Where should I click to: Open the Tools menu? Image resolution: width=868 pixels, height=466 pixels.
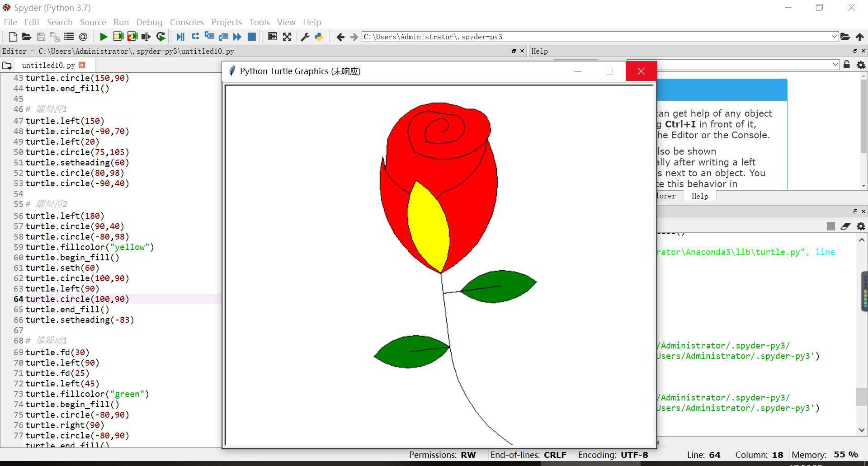(259, 22)
